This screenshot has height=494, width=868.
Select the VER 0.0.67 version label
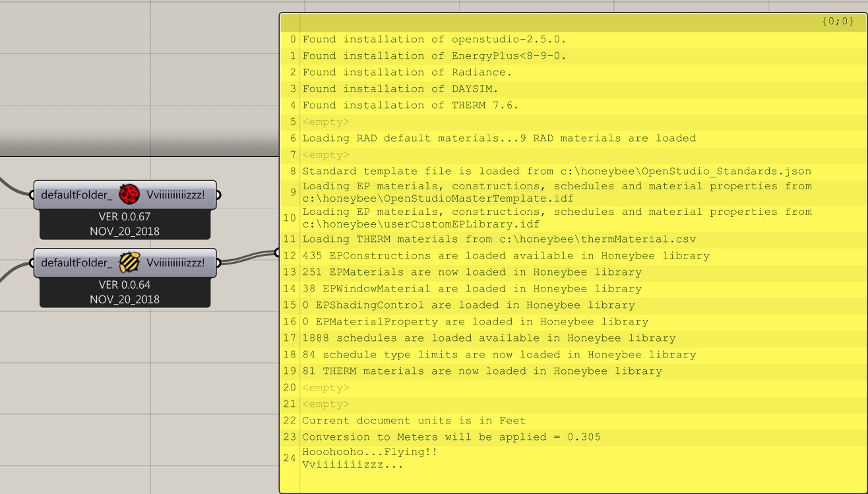point(124,216)
